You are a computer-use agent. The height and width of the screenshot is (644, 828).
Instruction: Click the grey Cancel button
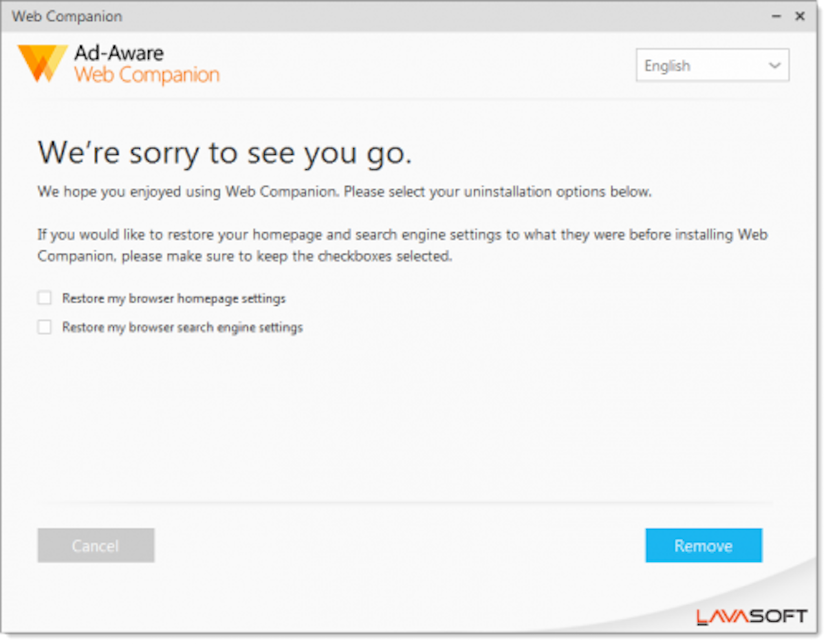(x=96, y=546)
